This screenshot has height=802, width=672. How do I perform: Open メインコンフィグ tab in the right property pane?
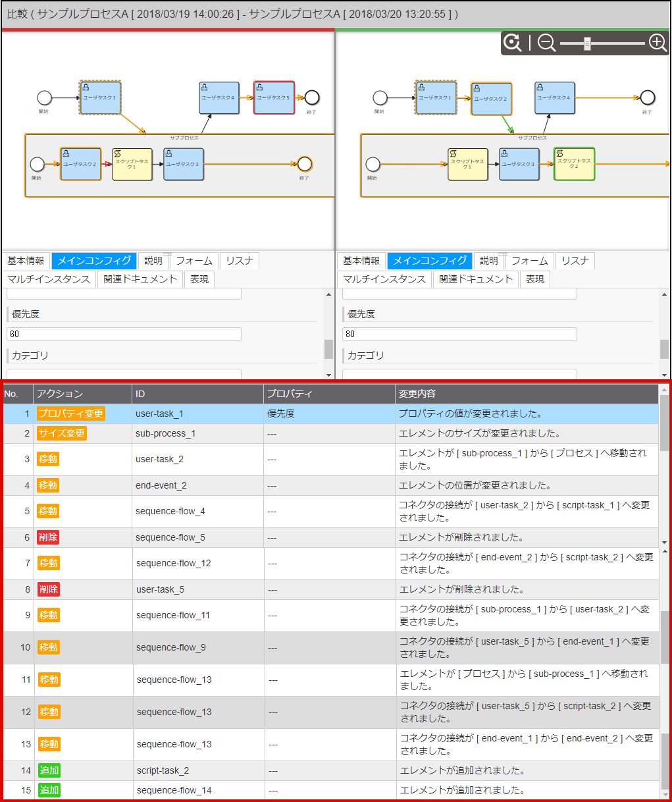(x=430, y=261)
